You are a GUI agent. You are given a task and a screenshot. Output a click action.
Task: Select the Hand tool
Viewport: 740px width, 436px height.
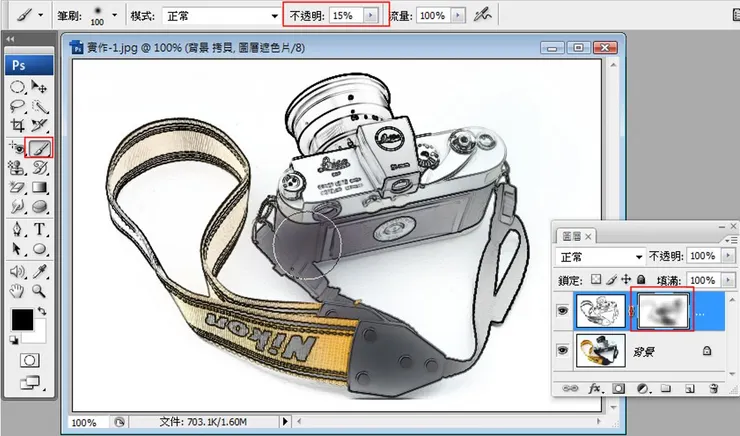(x=17, y=291)
